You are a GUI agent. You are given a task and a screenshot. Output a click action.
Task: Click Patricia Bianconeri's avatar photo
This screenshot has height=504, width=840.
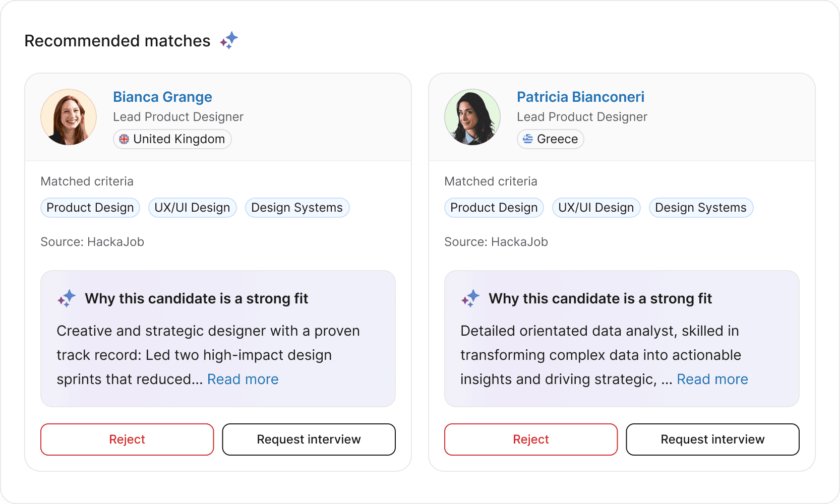(x=472, y=117)
